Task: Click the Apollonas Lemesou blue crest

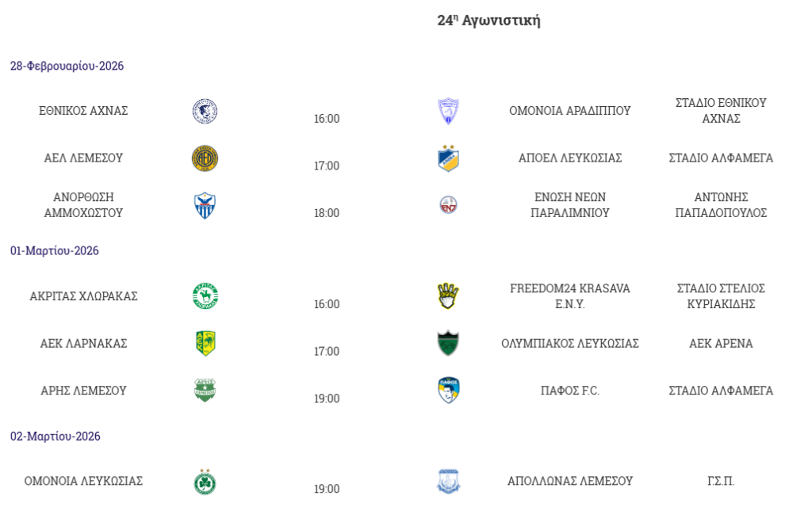Action: tap(449, 482)
